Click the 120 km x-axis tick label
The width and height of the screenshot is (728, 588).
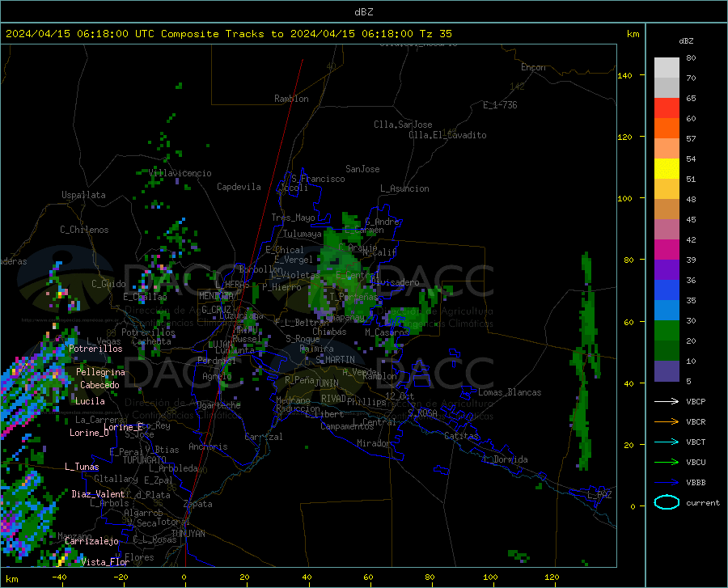552,577
